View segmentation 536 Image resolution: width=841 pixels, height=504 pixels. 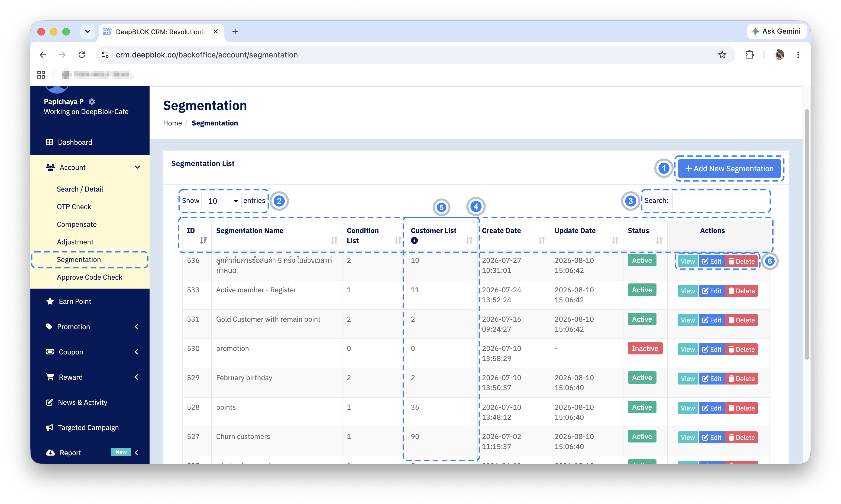688,261
